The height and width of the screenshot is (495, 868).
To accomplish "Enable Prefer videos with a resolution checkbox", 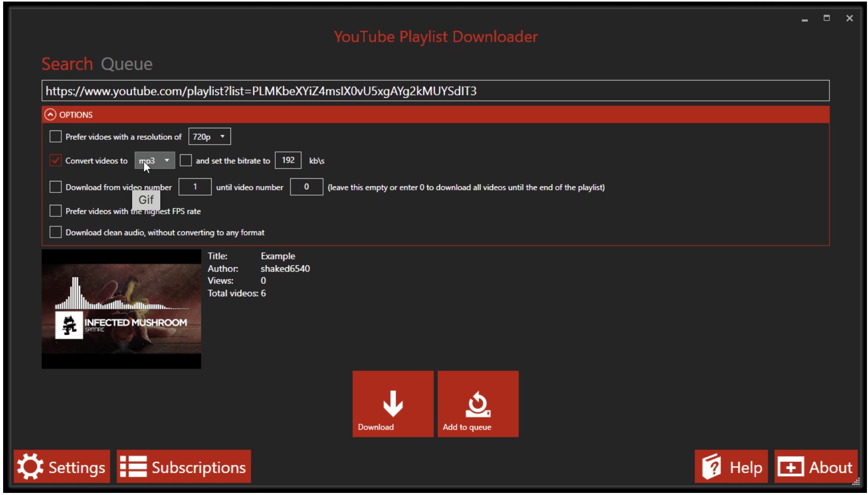I will pyautogui.click(x=55, y=136).
